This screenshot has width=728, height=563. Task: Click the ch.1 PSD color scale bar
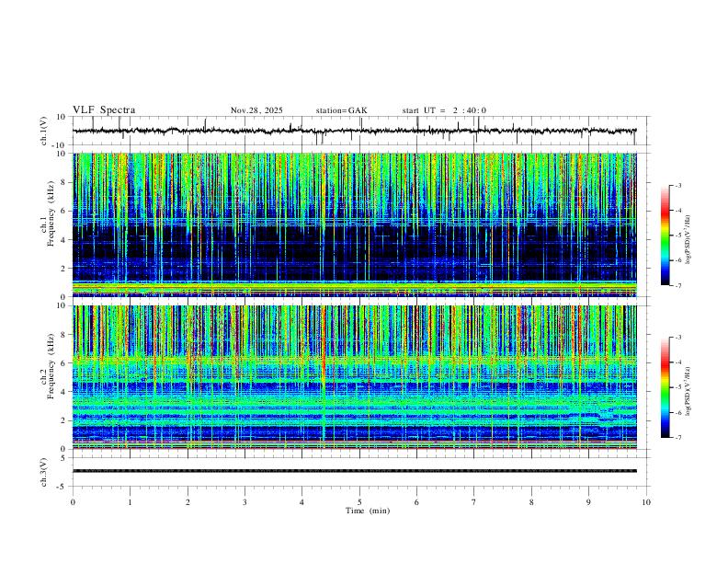pos(665,236)
